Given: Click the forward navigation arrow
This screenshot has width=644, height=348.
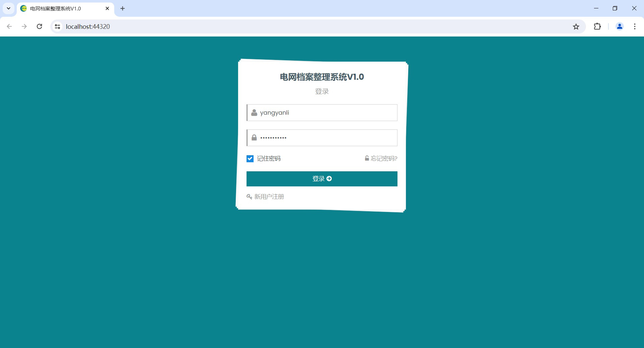Looking at the screenshot, I should click(24, 26).
